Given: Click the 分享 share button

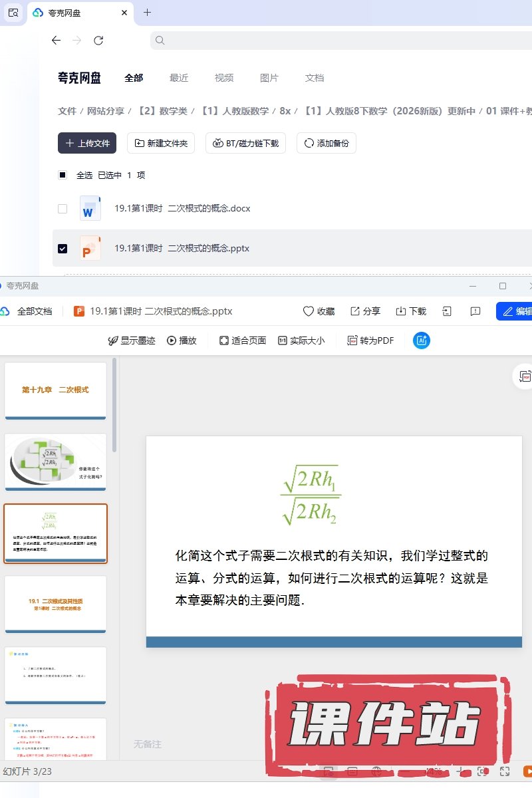Looking at the screenshot, I should pyautogui.click(x=365, y=311).
